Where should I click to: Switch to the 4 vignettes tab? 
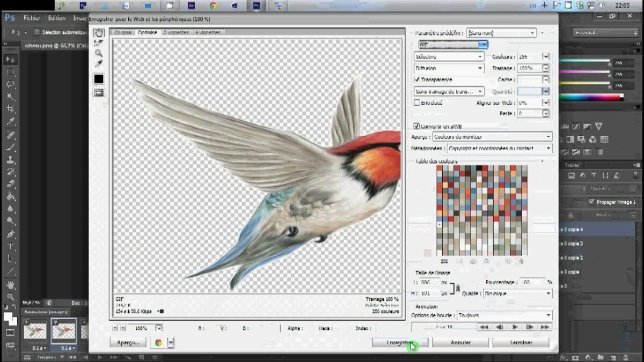coord(207,33)
